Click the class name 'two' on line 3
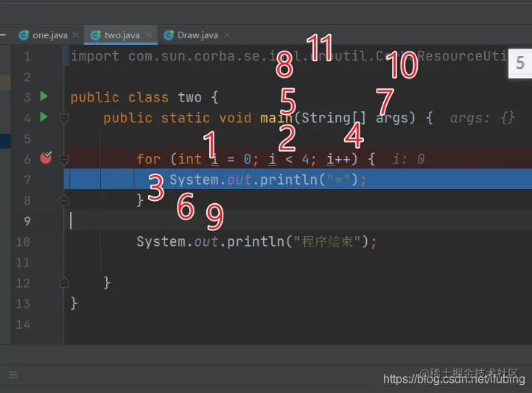Screen dimensions: 532x393 pos(189,98)
